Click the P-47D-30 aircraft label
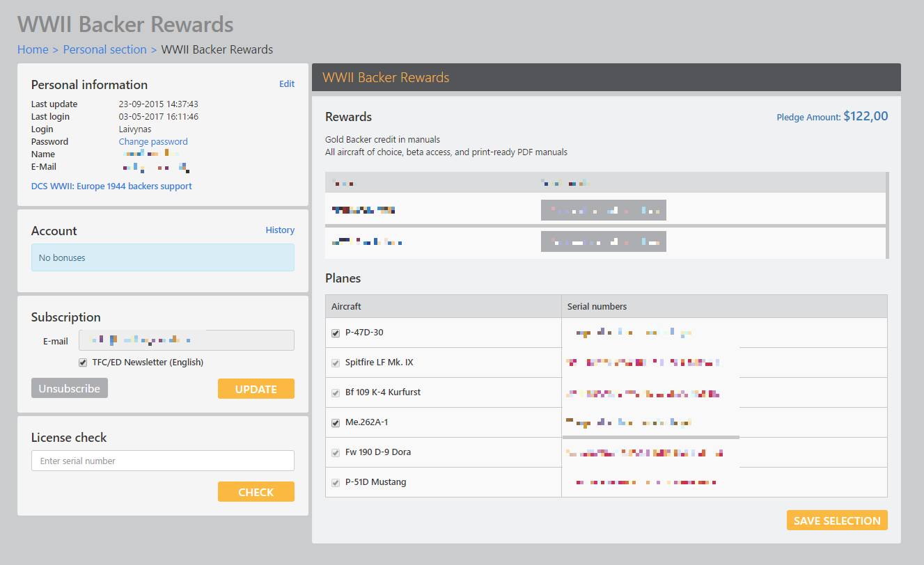The width and height of the screenshot is (924, 565). point(364,333)
